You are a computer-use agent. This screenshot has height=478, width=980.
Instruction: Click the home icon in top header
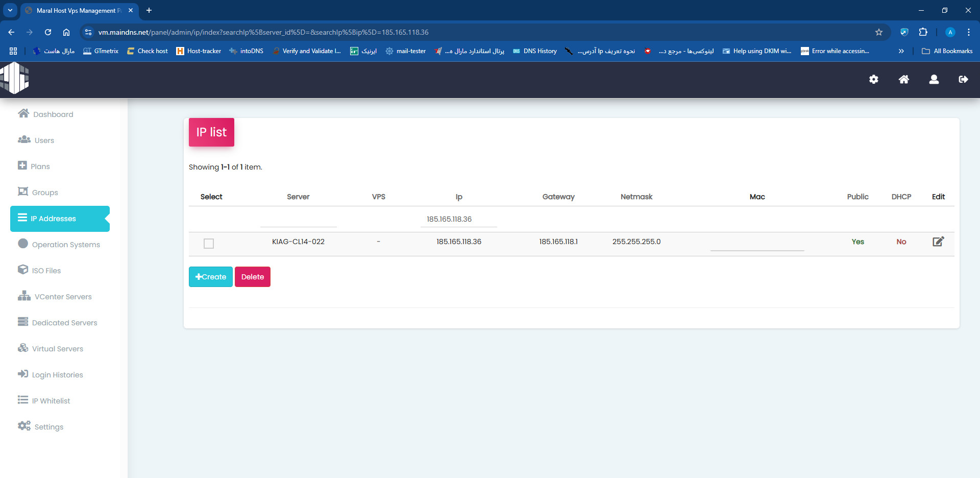tap(903, 79)
